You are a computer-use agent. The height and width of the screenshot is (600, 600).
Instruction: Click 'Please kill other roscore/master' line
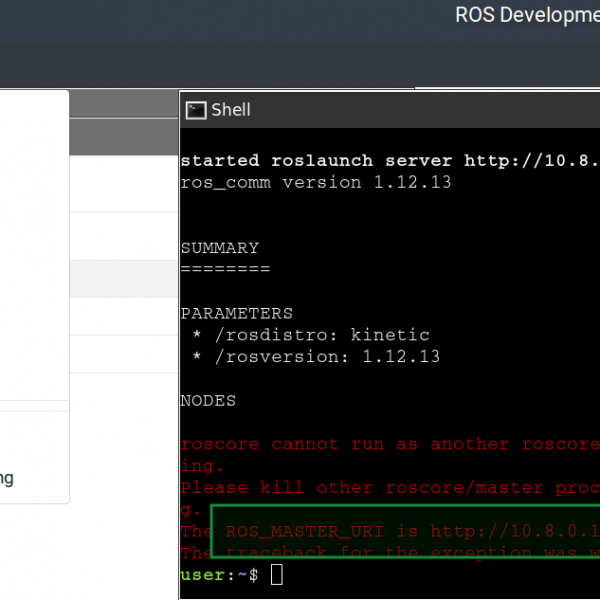(390, 488)
